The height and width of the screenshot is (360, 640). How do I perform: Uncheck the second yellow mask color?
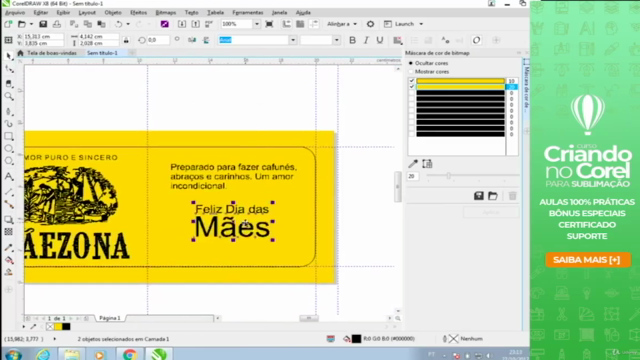[411, 87]
